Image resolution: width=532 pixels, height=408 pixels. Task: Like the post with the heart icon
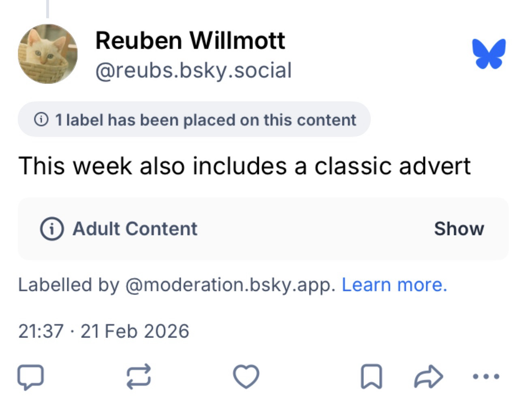pos(246,376)
